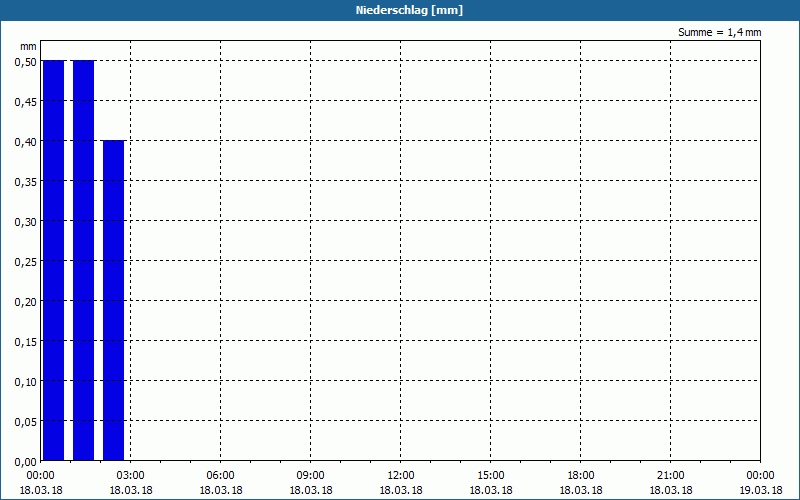This screenshot has height=500, width=800.
Task: Click the 09:00 time axis label
Action: (311, 476)
